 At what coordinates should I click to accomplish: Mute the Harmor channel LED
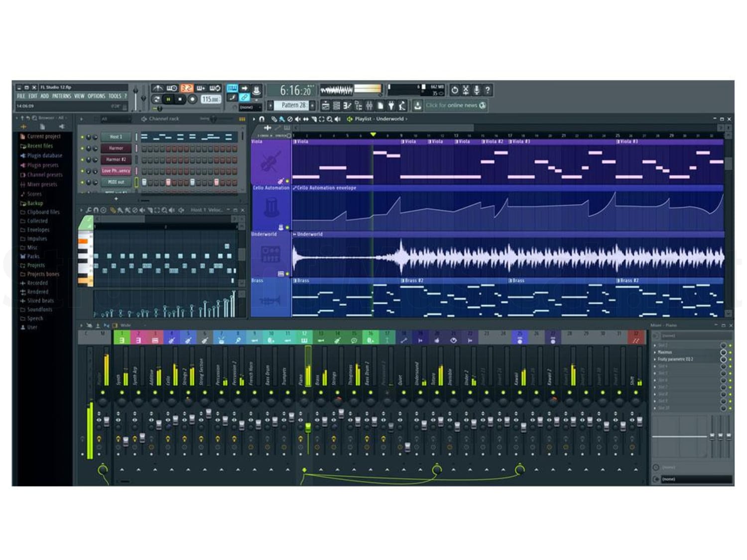[82, 148]
